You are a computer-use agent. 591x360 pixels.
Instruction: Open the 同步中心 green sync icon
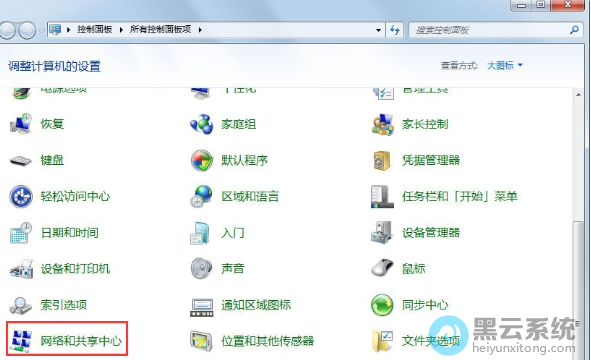pos(382,305)
